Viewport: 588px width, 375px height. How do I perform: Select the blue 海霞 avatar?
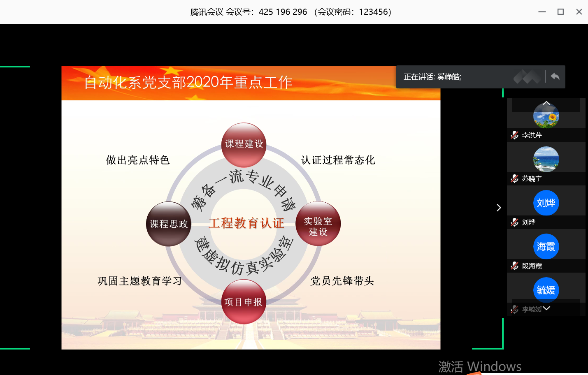[546, 246]
